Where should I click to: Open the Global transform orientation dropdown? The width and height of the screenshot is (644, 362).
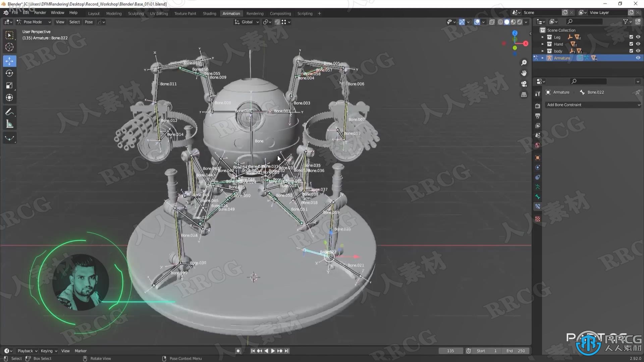point(247,22)
